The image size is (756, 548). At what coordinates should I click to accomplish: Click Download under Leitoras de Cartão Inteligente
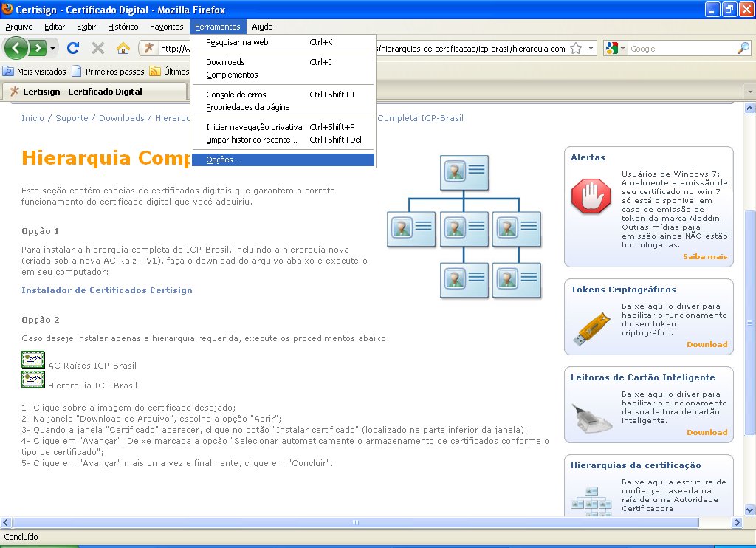click(707, 432)
